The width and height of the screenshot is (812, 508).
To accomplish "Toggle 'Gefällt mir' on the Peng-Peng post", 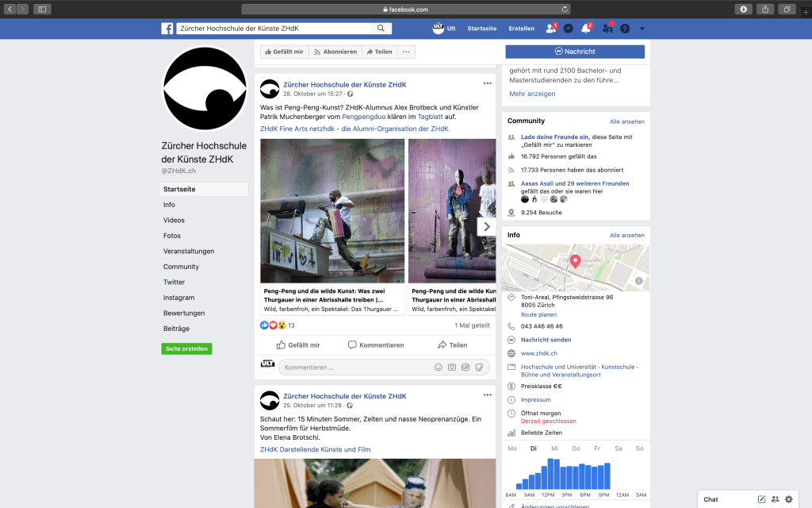I will point(298,345).
